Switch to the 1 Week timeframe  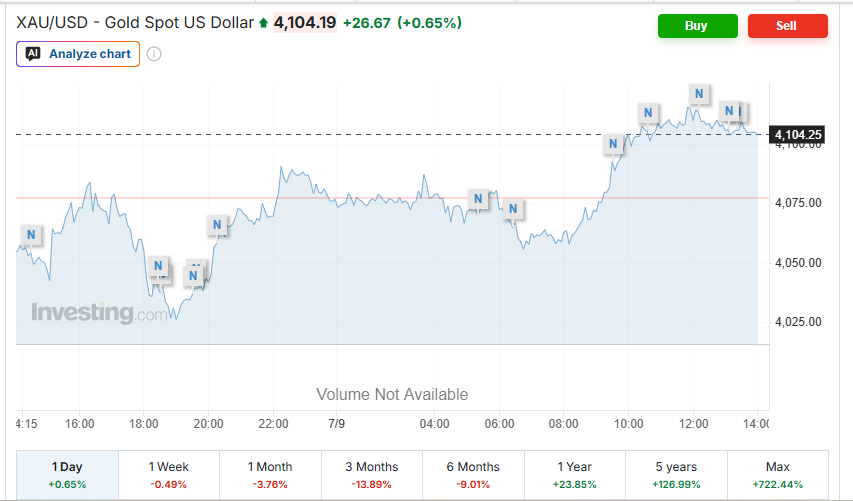tap(169, 474)
